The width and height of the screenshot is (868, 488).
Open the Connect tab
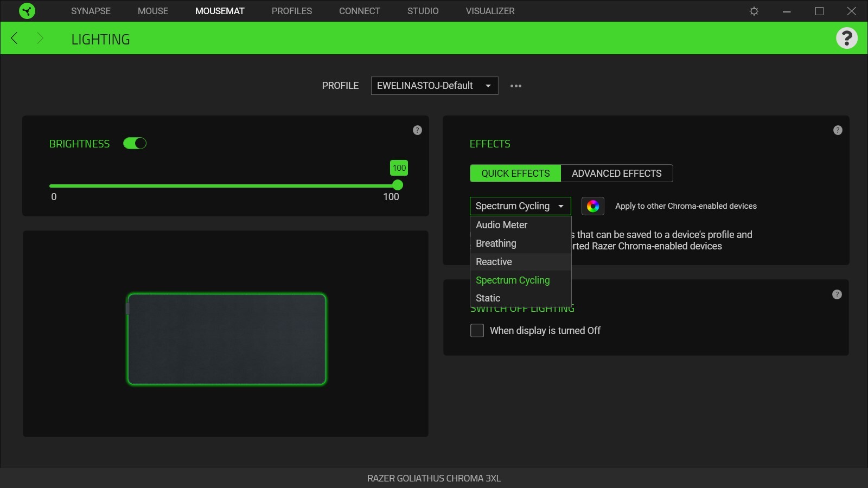tap(360, 11)
